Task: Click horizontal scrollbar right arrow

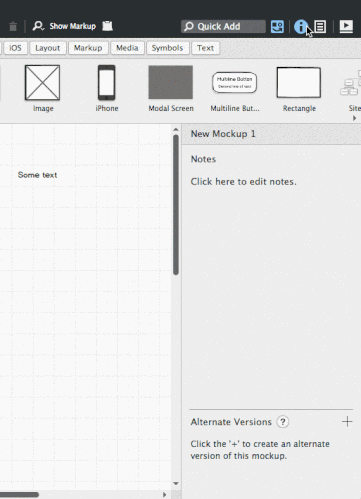Action: click(x=164, y=495)
